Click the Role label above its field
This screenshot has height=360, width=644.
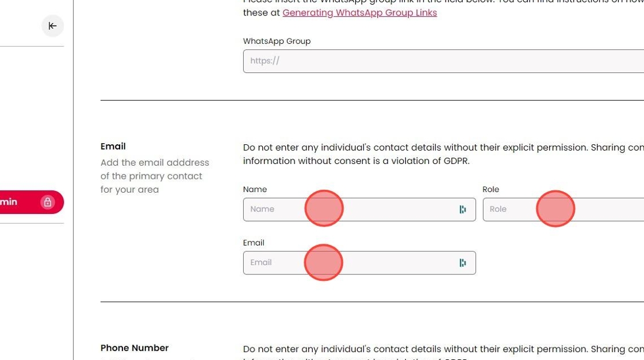click(490, 189)
